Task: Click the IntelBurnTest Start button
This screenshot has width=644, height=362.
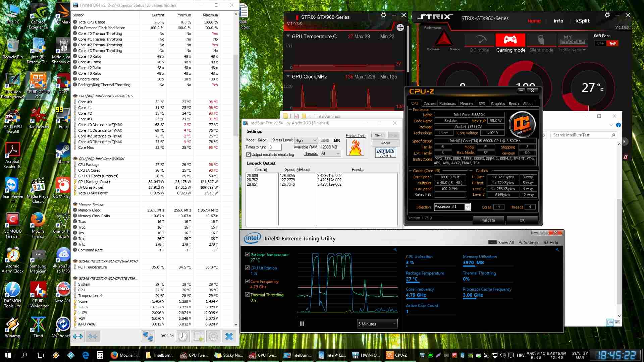Action: click(378, 135)
